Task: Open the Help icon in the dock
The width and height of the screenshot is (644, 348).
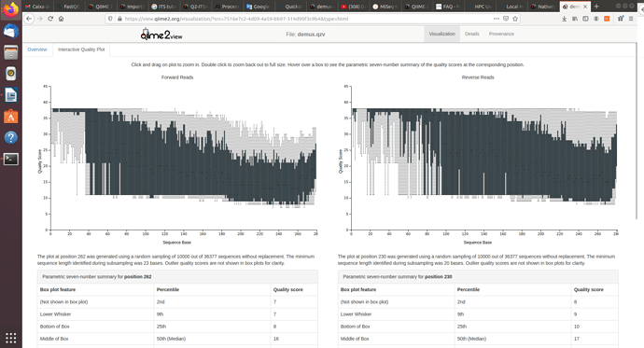Action: (x=10, y=138)
